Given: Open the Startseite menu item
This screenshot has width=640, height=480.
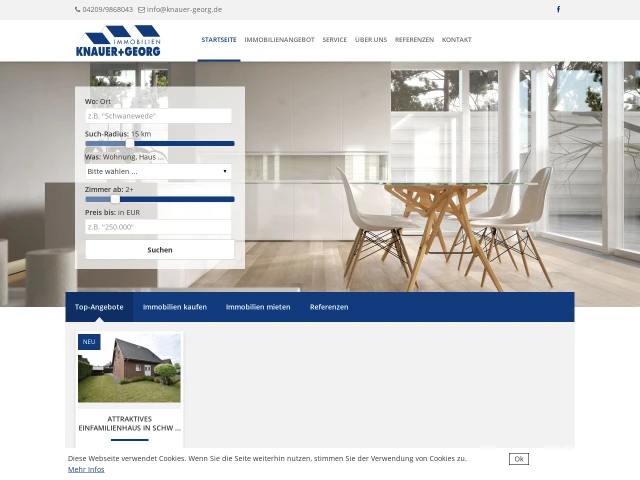Looking at the screenshot, I should pos(219,40).
